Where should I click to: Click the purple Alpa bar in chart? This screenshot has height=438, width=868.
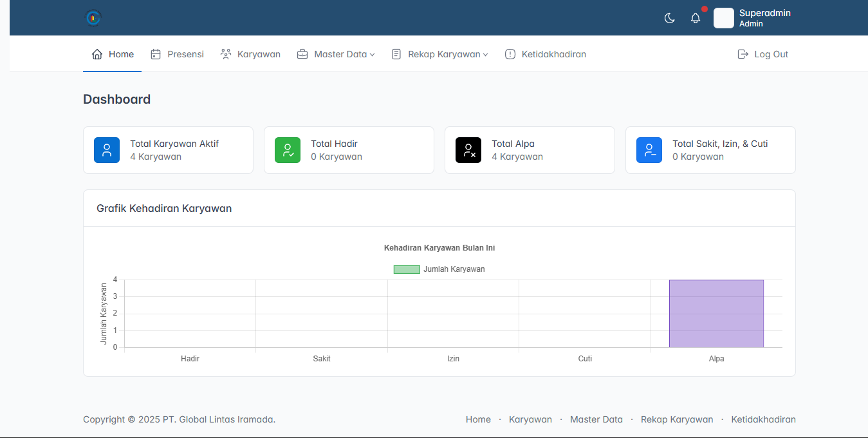click(x=716, y=314)
